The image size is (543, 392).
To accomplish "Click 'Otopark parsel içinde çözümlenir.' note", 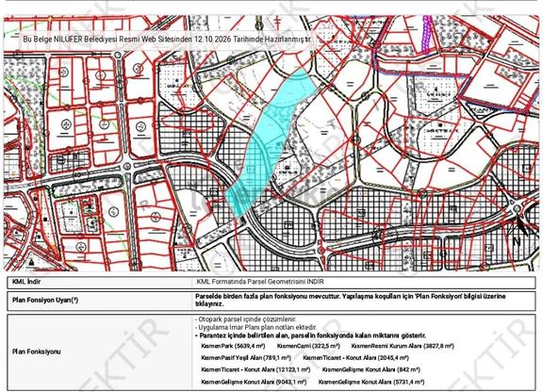I will tap(246, 319).
